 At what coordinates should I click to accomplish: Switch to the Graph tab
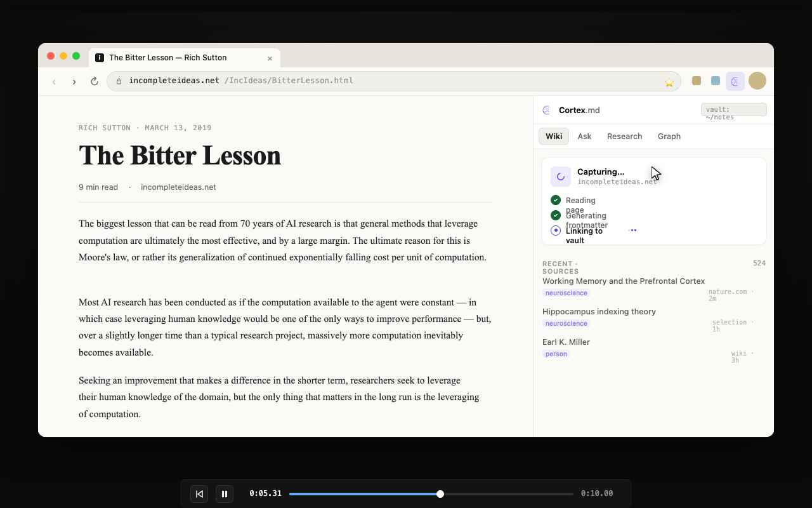669,136
